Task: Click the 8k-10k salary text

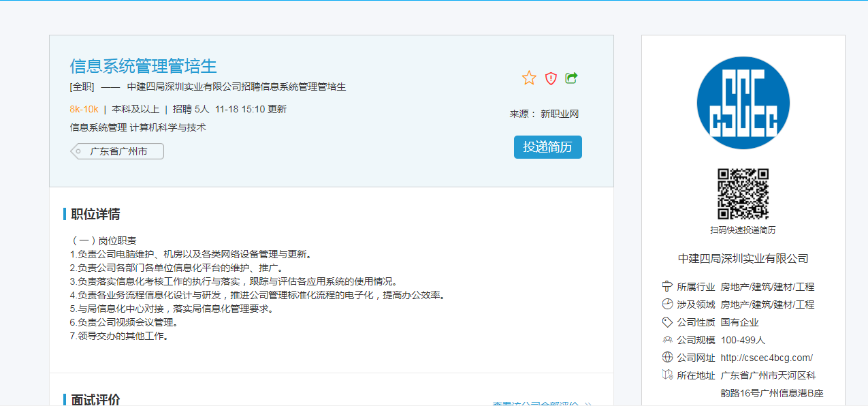Action: tap(84, 109)
